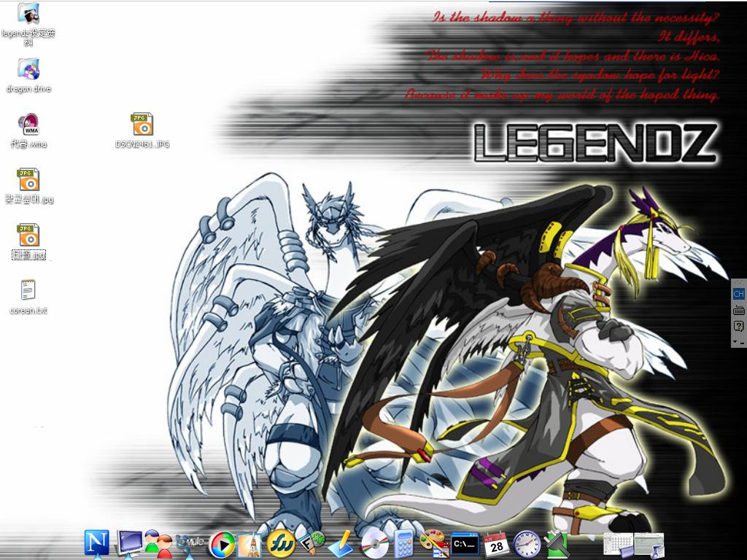Open the tower picture icon in the dock
Viewport: 747px width, 560px height.
pos(249,545)
